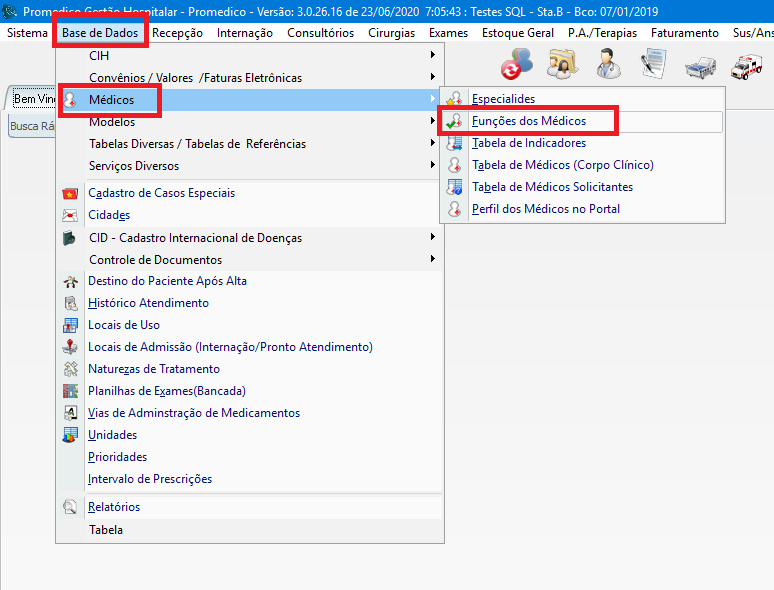Image resolution: width=774 pixels, height=590 pixels.
Task: Click the Planilhas de Exames icon
Action: click(70, 391)
